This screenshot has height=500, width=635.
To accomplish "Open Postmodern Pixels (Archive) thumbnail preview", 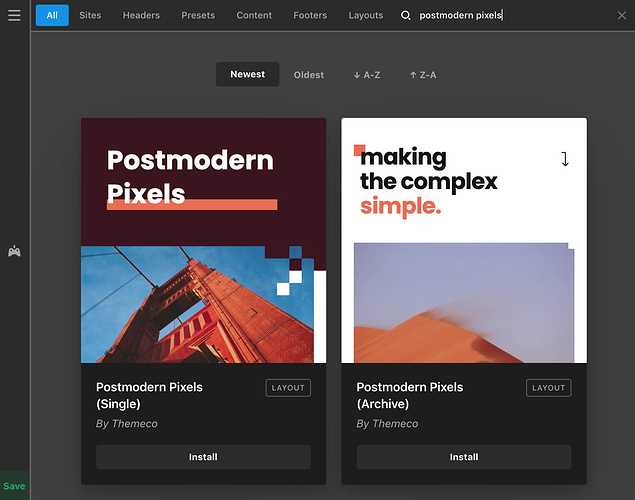I will 464,240.
